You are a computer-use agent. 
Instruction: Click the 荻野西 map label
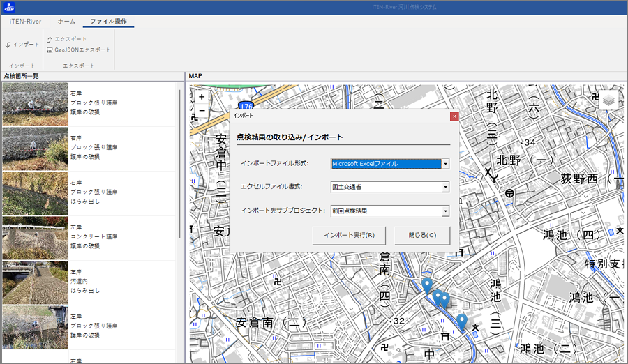(x=579, y=179)
